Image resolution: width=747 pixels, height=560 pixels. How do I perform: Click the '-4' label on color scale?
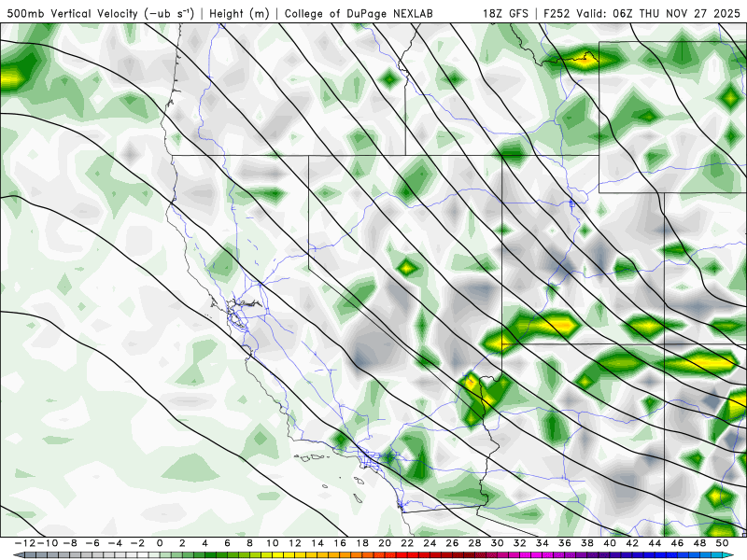(x=115, y=543)
